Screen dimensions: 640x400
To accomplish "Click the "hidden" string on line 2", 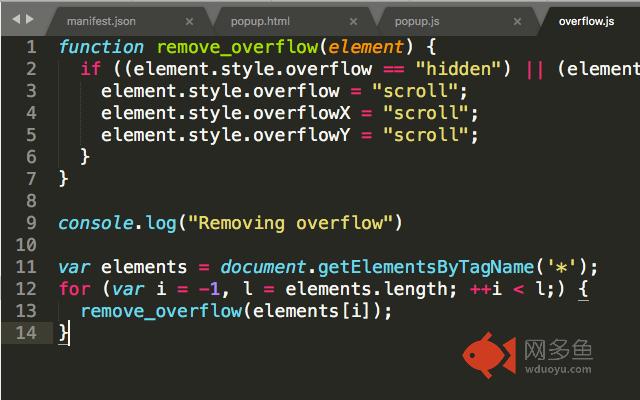I will pyautogui.click(x=459, y=69).
